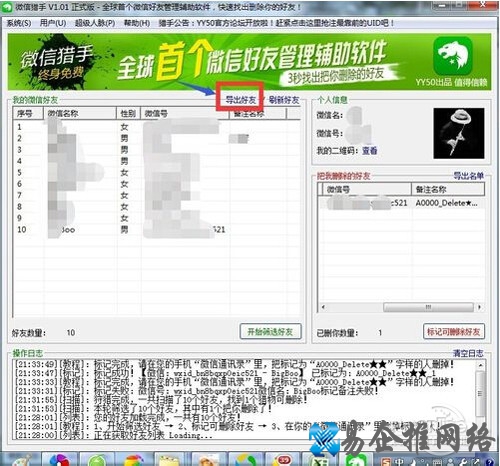Click the operation log scrollbar thumb
Image resolution: width=500 pixels, height=466 pixels.
click(480, 394)
